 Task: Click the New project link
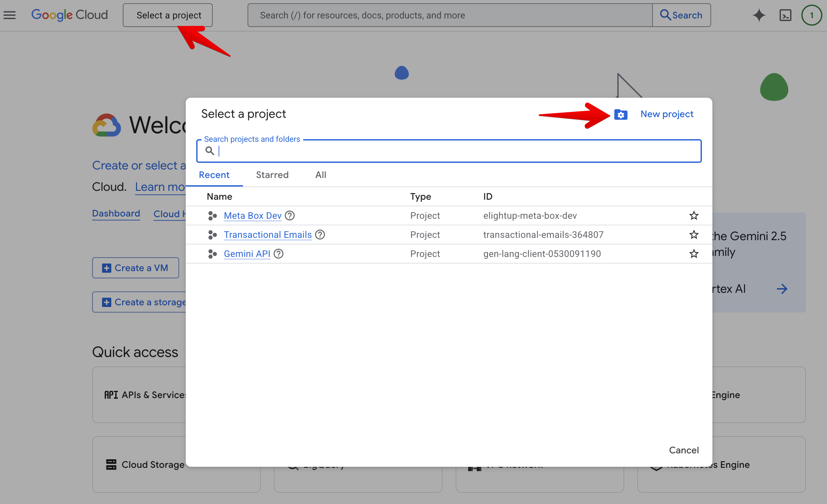pyautogui.click(x=667, y=114)
